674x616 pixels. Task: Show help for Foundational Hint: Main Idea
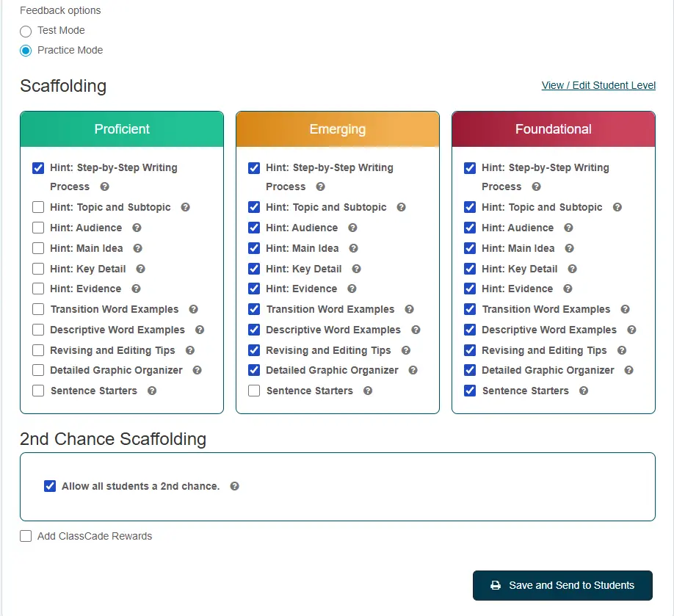(x=570, y=248)
